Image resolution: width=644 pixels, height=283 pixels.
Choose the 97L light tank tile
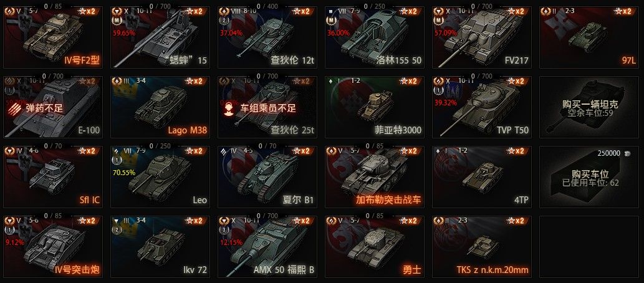click(x=589, y=37)
